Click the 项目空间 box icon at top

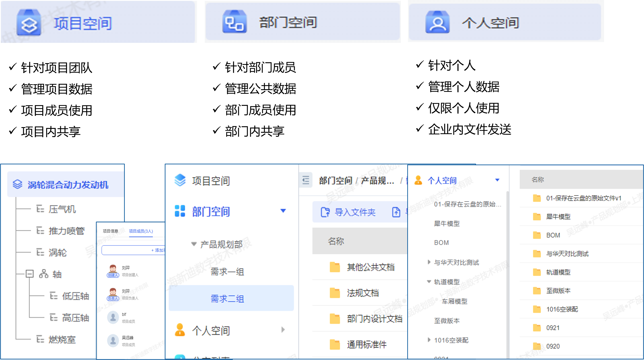coord(28,22)
